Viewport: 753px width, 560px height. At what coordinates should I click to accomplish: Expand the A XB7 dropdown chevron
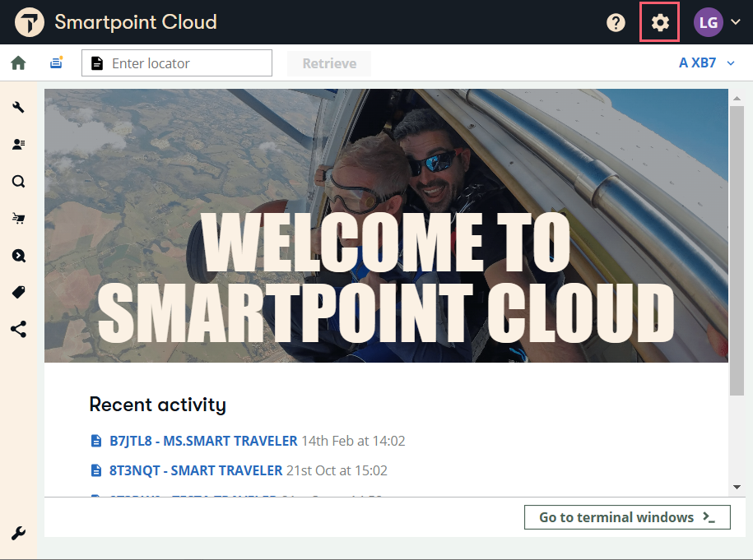point(731,63)
